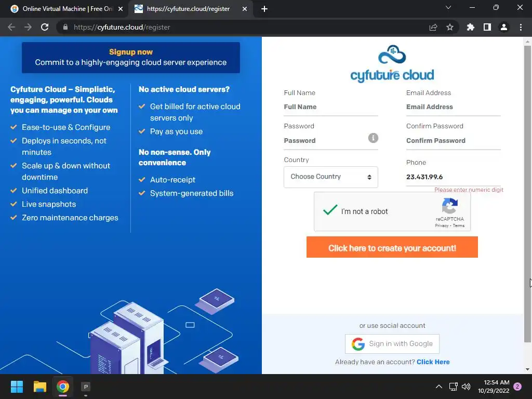Open the tab search chevron
This screenshot has width=532, height=399.
(448, 7)
